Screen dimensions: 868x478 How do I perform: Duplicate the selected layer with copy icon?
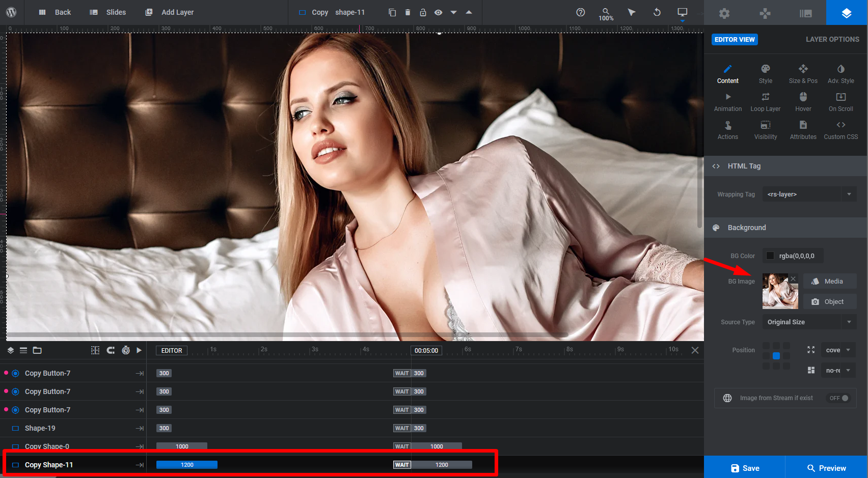[392, 12]
